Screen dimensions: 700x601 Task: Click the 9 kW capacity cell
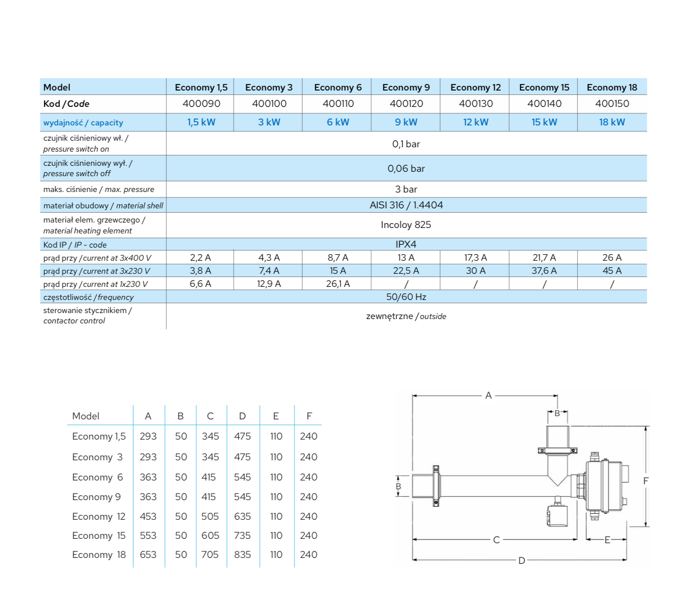[x=406, y=122]
